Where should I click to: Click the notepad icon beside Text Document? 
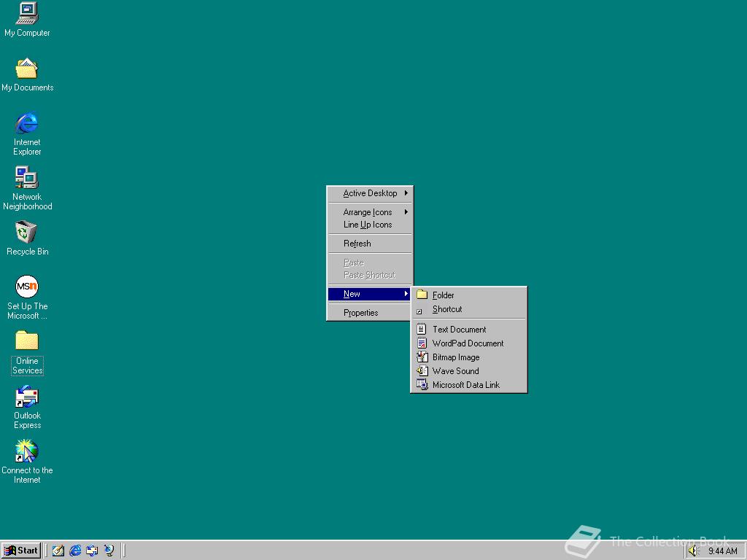(x=421, y=329)
